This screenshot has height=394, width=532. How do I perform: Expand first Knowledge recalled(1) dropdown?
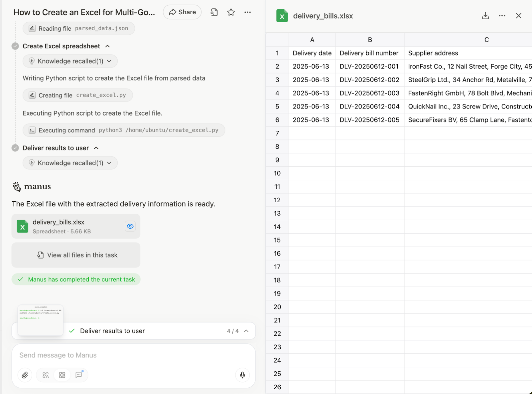[70, 61]
